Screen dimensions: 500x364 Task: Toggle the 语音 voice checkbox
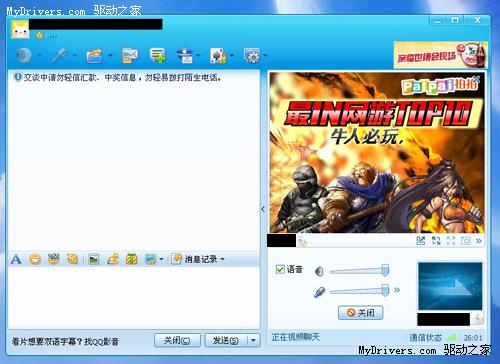pos(280,269)
